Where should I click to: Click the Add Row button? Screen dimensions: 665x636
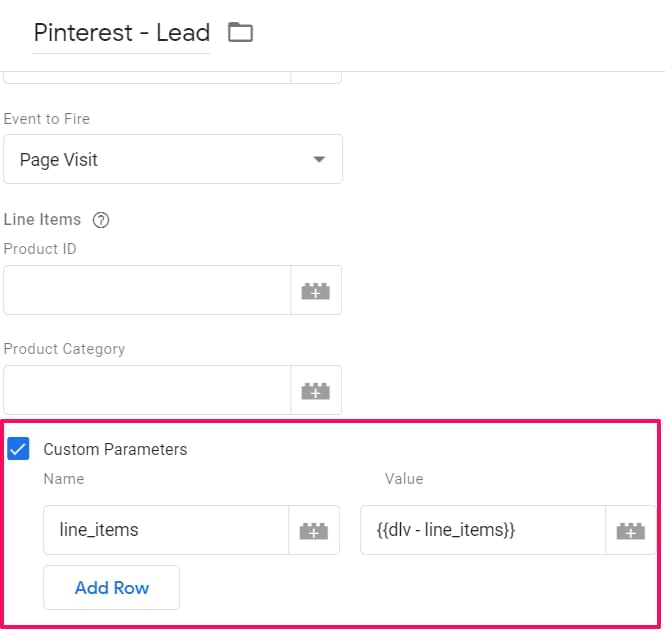click(112, 588)
